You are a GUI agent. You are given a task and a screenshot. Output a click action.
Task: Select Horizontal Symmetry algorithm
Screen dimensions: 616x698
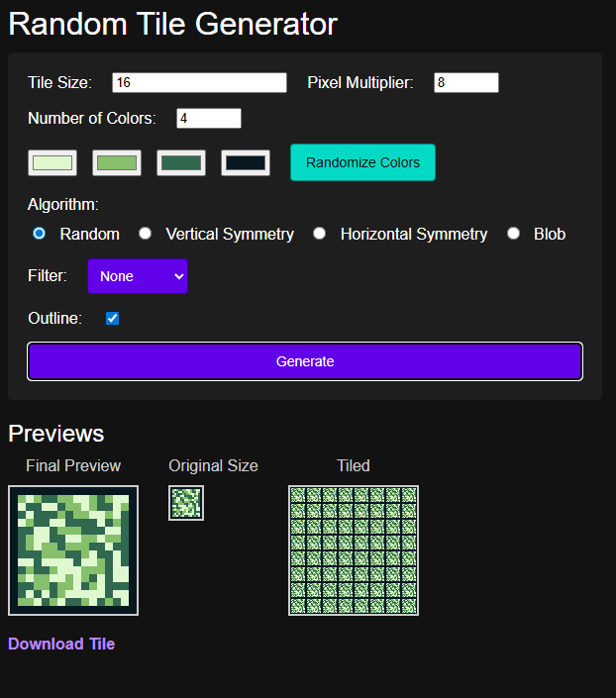click(319, 234)
